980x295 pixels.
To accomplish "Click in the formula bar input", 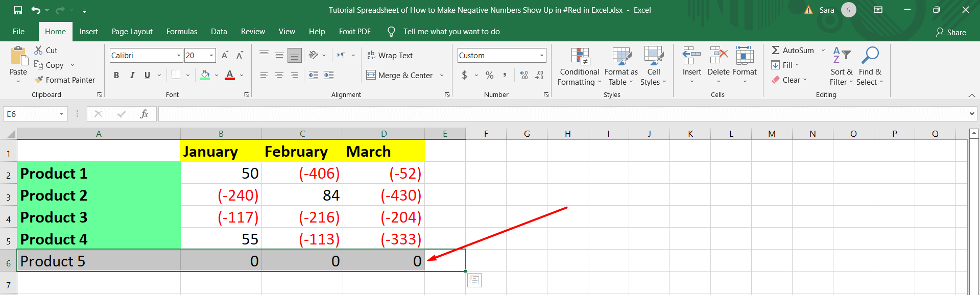I will (563, 114).
